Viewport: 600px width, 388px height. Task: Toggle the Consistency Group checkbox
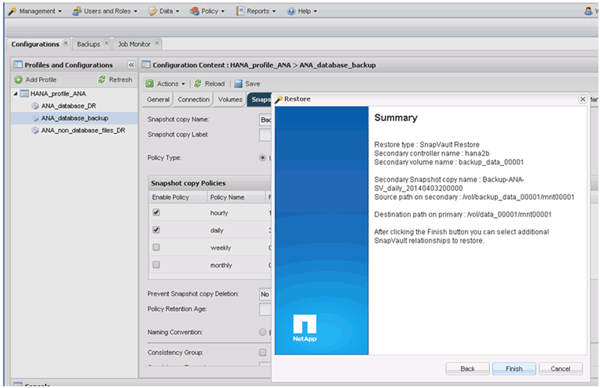(x=262, y=352)
